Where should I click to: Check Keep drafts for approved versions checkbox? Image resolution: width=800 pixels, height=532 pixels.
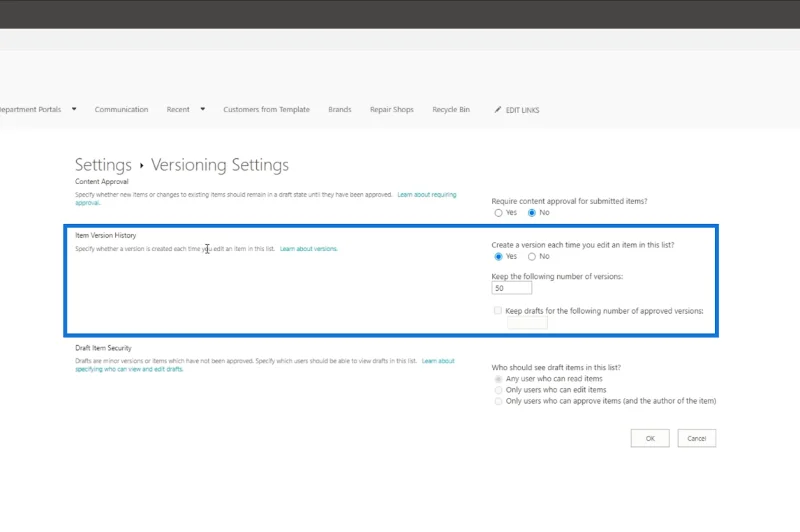click(x=497, y=311)
